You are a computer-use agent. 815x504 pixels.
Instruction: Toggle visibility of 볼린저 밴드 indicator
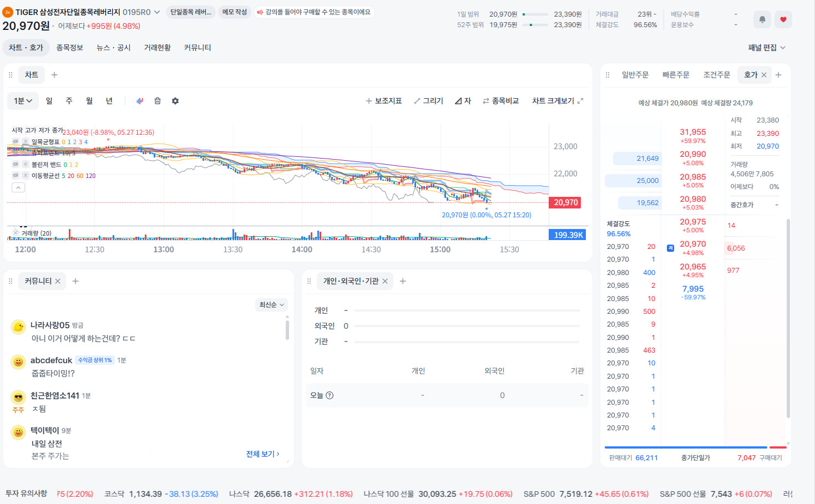(x=16, y=165)
